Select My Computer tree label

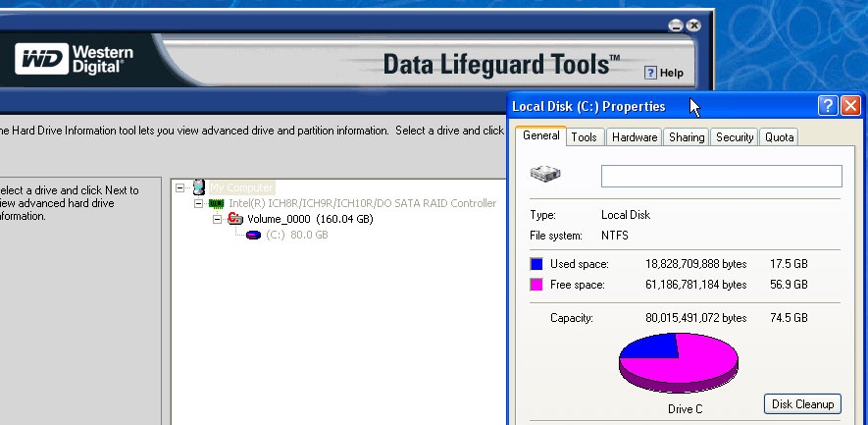(x=241, y=187)
